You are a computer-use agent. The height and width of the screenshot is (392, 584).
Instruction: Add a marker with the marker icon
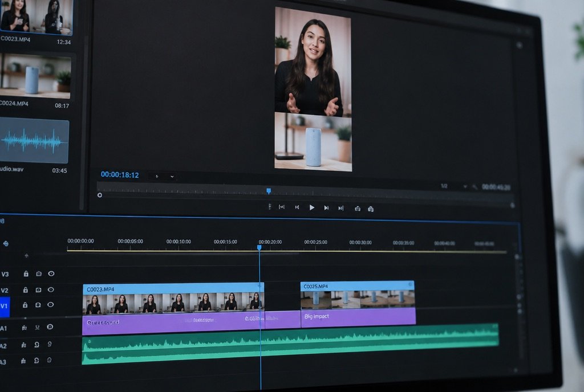270,207
